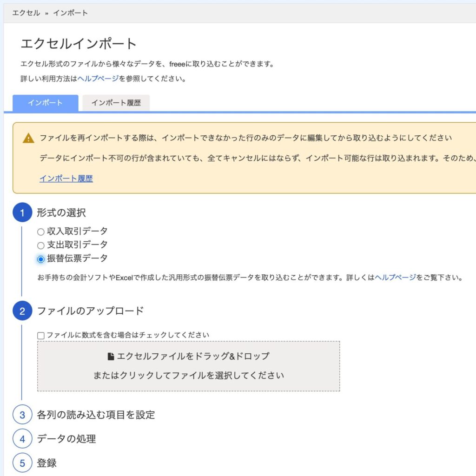Image resolution: width=476 pixels, height=476 pixels.
Task: Expand the データの処理 step heading
Action: click(66, 439)
